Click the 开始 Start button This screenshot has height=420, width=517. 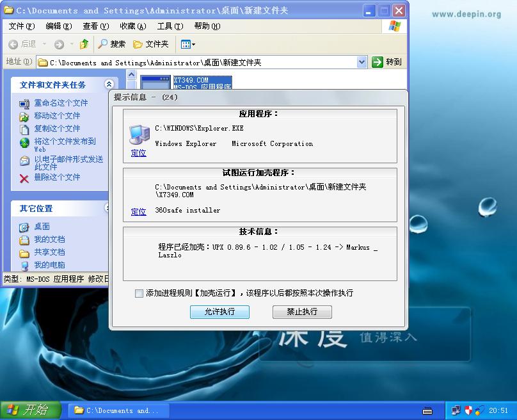31,410
